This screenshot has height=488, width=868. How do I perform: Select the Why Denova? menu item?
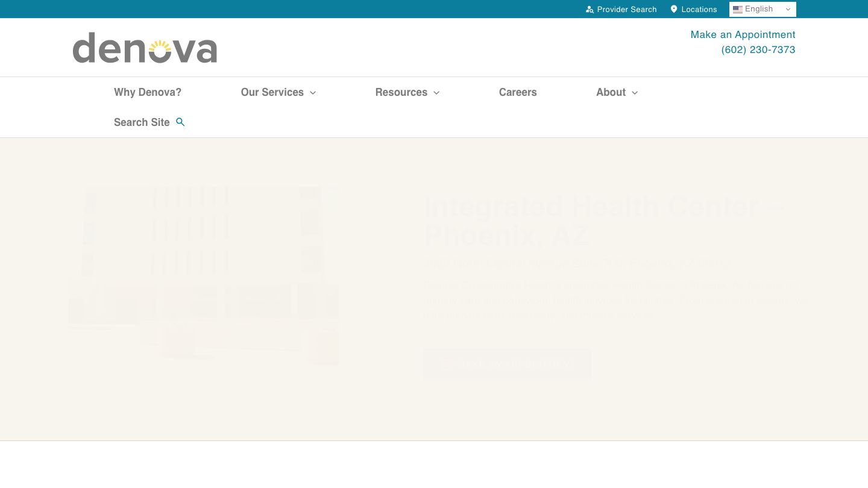148,92
